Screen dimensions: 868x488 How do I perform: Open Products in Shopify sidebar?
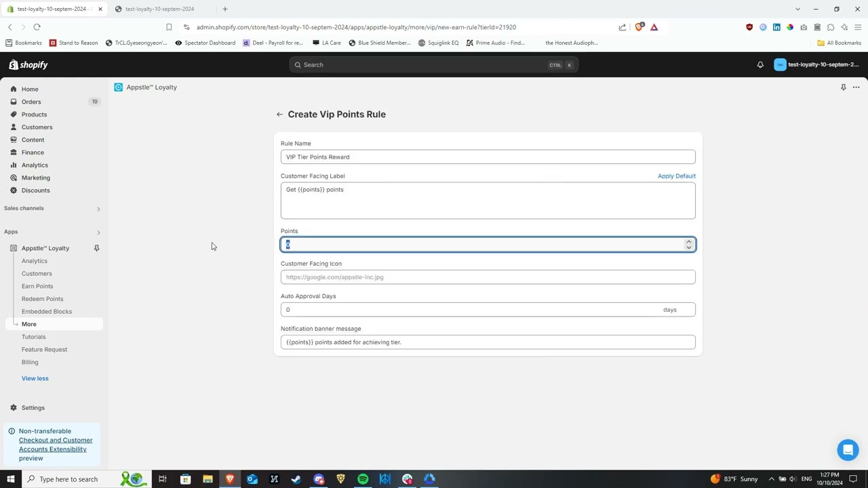coord(34,115)
